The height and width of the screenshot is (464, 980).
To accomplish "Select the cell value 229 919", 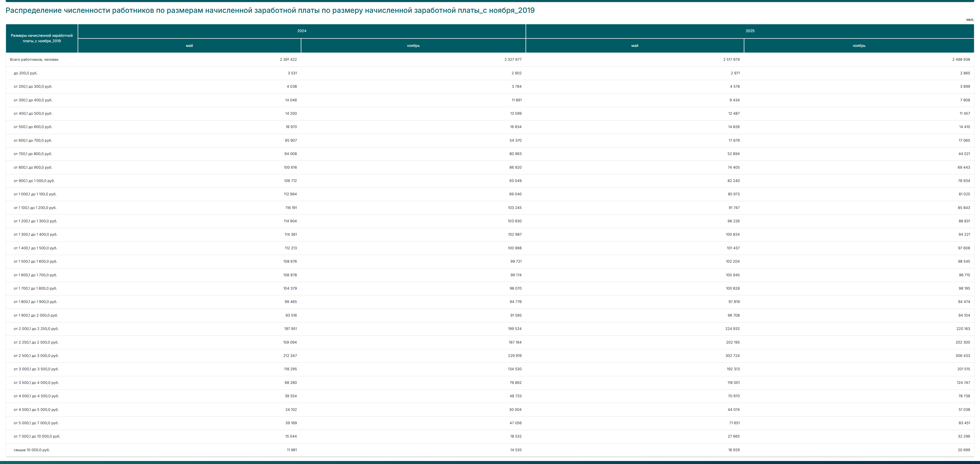I will [515, 356].
